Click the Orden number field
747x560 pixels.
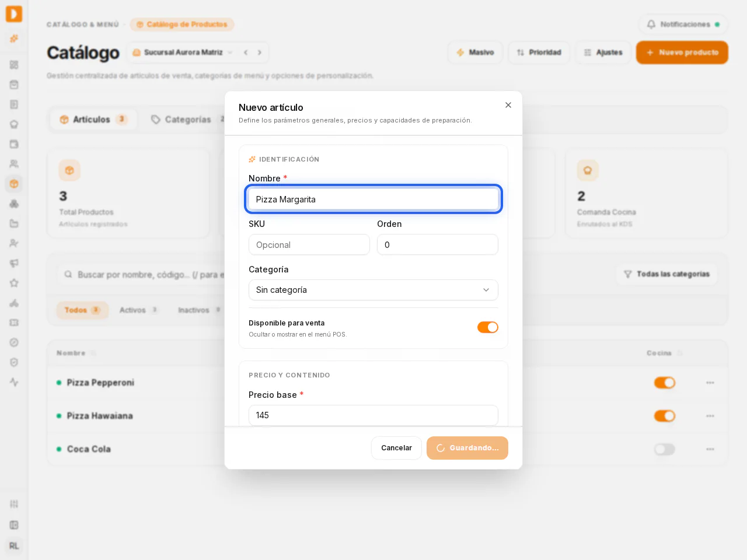click(x=438, y=245)
